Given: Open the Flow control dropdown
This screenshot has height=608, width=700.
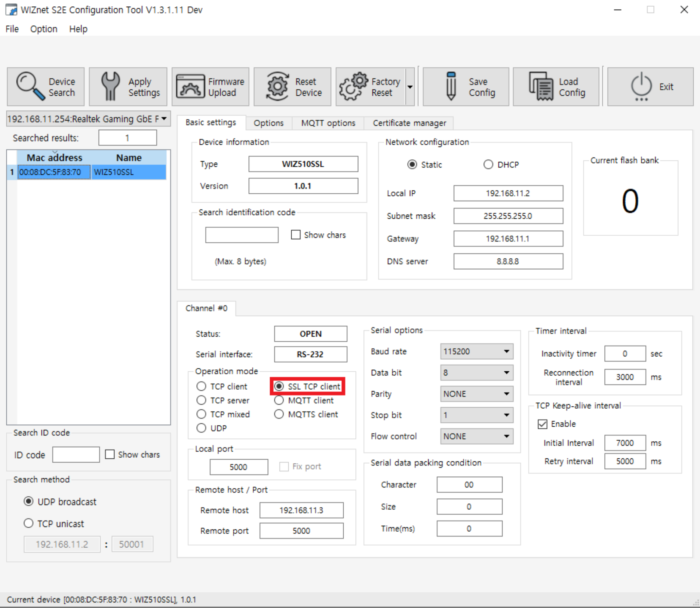Looking at the screenshot, I should click(x=477, y=436).
